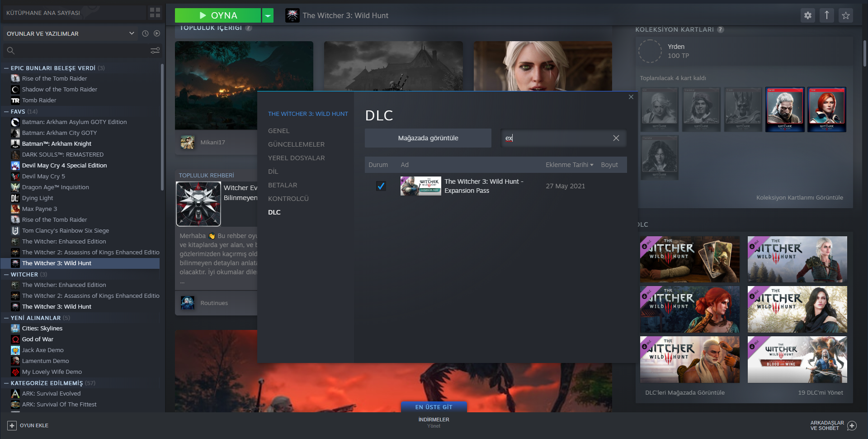The width and height of the screenshot is (868, 439).
Task: Click the OYNA play button
Action: click(218, 15)
